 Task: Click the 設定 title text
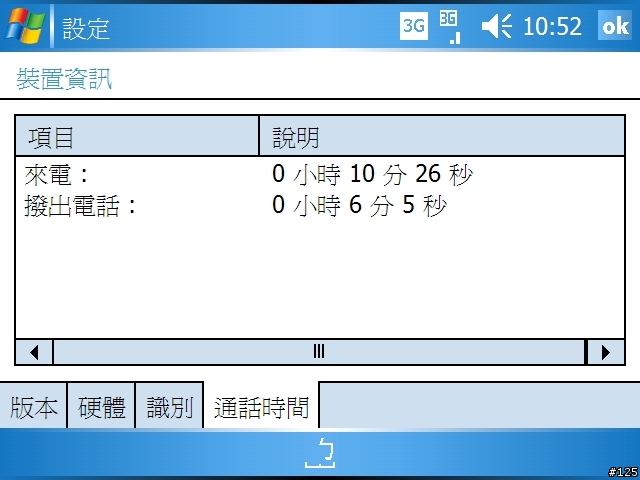[x=86, y=28]
